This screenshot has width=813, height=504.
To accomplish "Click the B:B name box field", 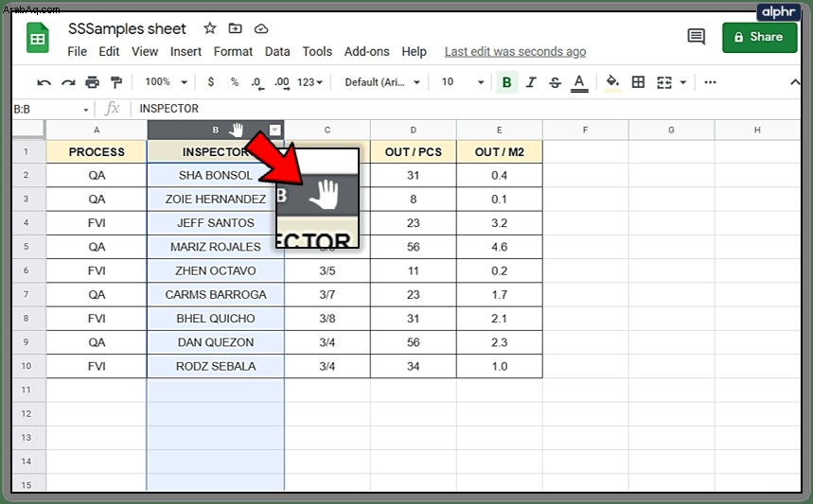I will [x=51, y=110].
